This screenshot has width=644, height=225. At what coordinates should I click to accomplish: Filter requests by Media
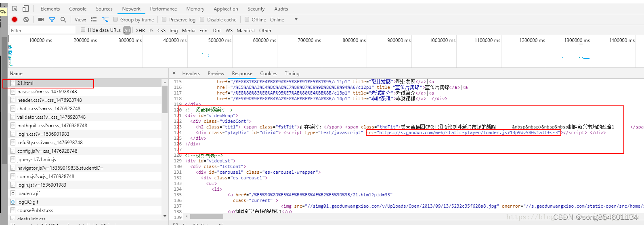(x=189, y=30)
